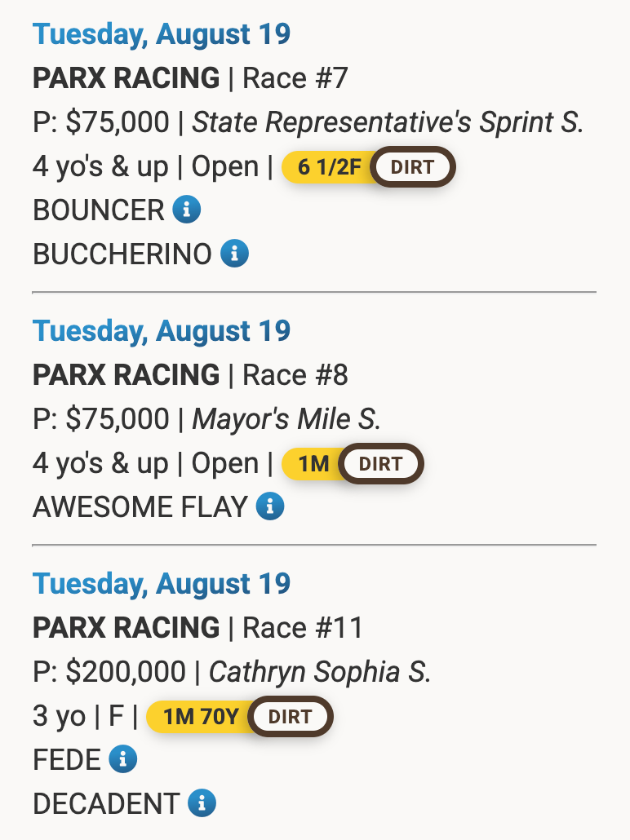Select the AWESOME FLAY horse name
Screen dimensions: 630x840
[x=140, y=506]
